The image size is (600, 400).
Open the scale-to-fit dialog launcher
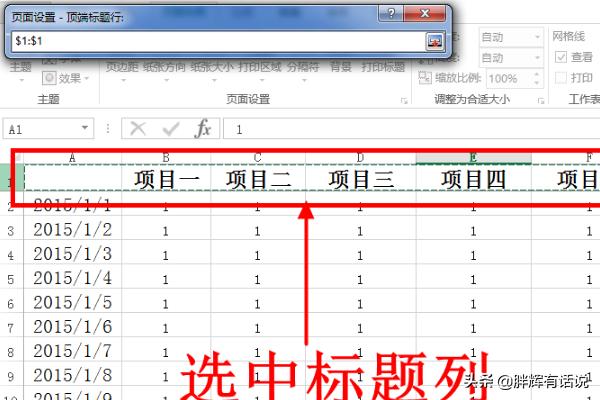click(541, 101)
